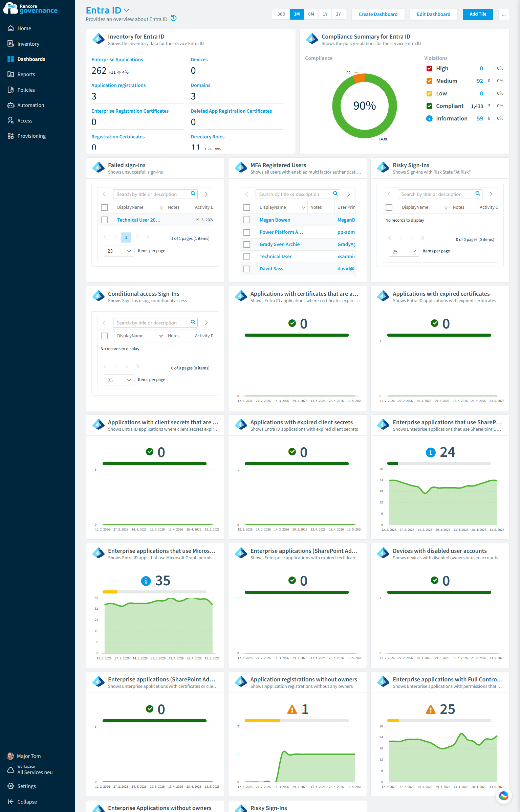Select the 2Y time range
Image resolution: width=520 pixels, height=812 pixels.
pyautogui.click(x=339, y=14)
